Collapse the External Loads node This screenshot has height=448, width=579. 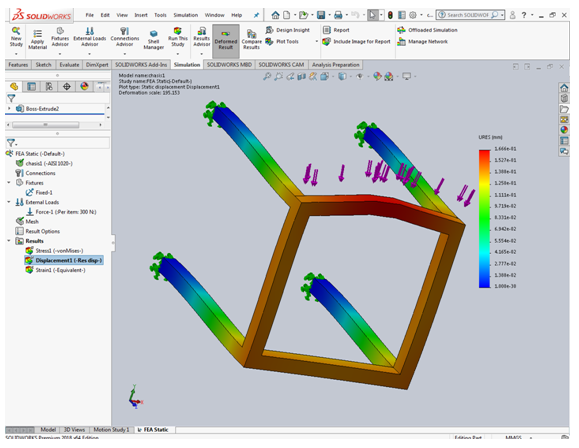click(x=9, y=202)
